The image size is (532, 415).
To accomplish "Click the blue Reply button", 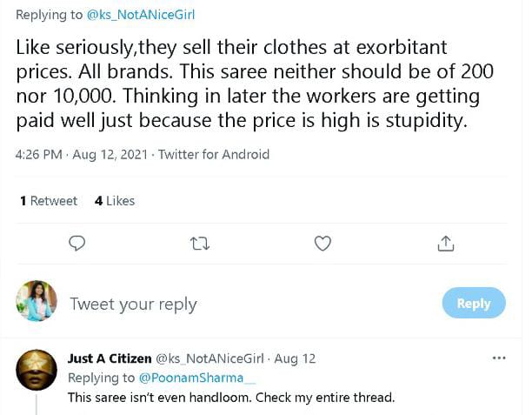I will [473, 303].
